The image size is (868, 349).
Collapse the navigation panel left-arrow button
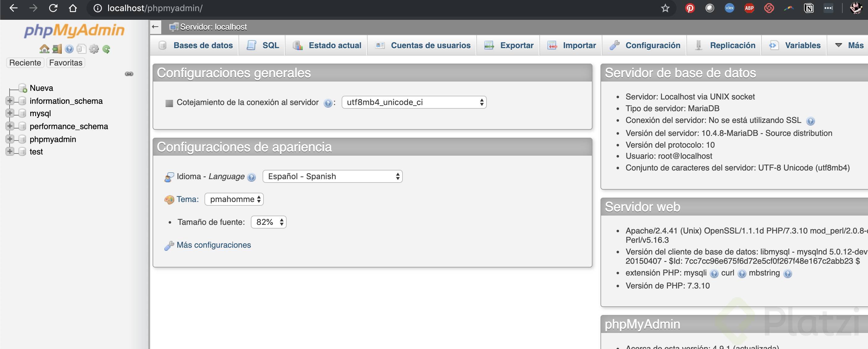(x=155, y=27)
